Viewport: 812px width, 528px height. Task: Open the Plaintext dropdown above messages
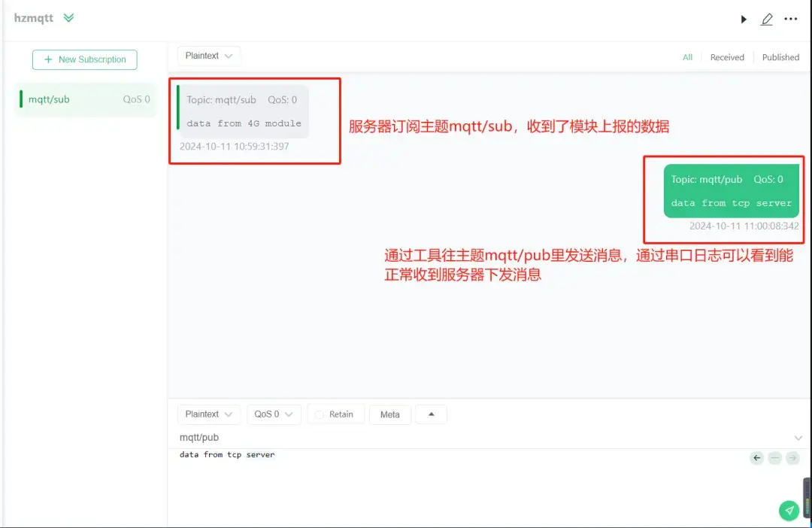209,56
